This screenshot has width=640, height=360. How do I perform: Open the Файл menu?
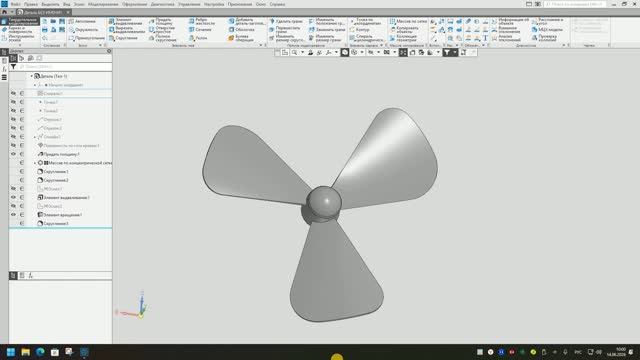coord(16,4)
